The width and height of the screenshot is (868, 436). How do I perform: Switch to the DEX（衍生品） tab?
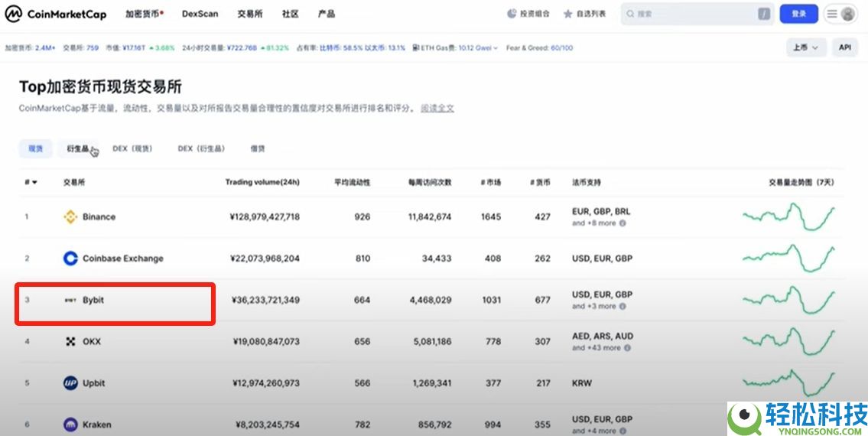click(201, 148)
